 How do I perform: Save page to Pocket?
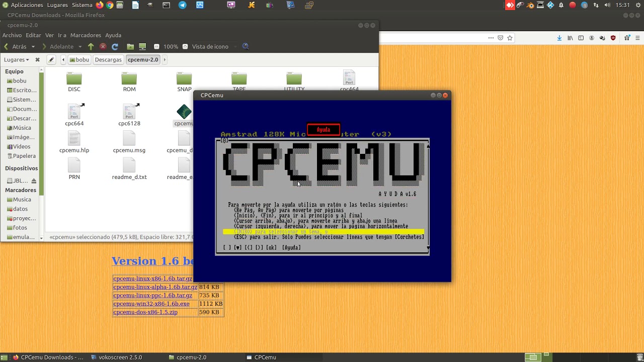[500, 38]
